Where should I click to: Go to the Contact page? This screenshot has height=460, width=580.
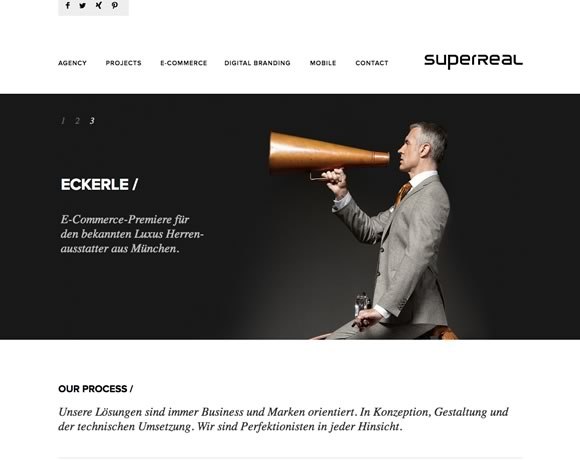(x=372, y=63)
